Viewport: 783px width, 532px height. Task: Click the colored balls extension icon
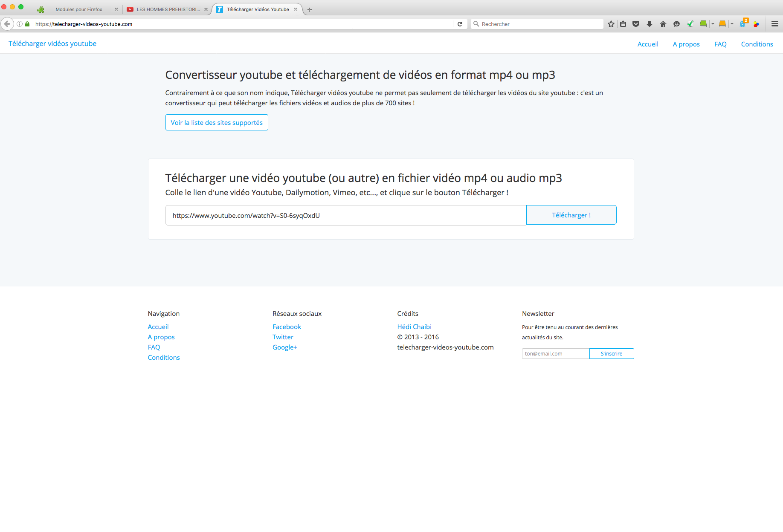point(756,24)
